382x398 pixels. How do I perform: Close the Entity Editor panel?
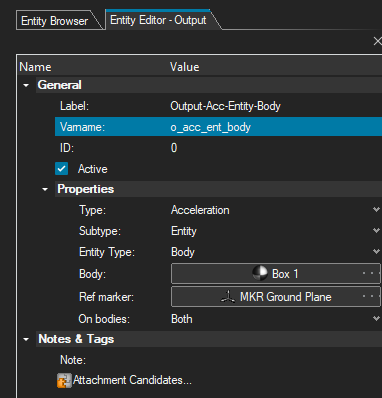point(377,41)
